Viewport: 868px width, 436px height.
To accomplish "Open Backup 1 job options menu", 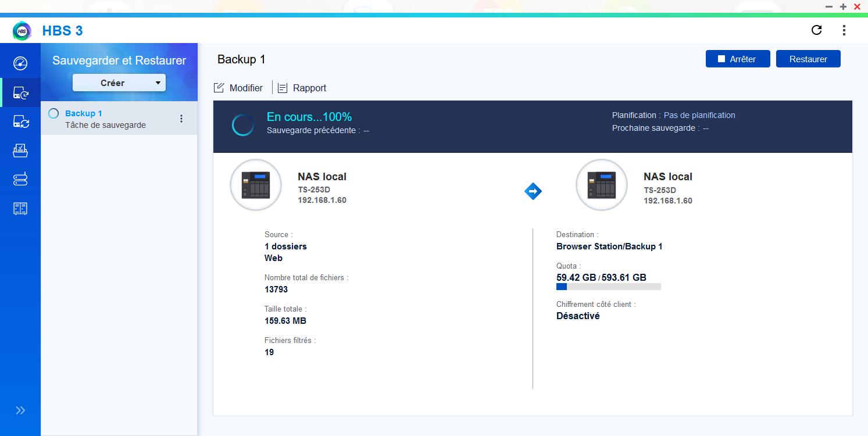I will coord(181,119).
